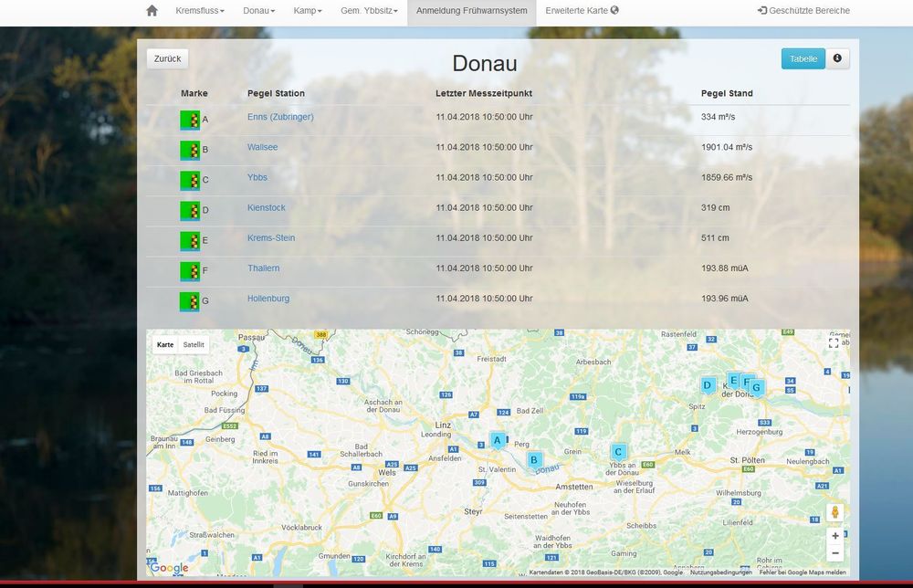Click the gauge status icon for Wallsee
This screenshot has width=913, height=588.
coord(190,150)
